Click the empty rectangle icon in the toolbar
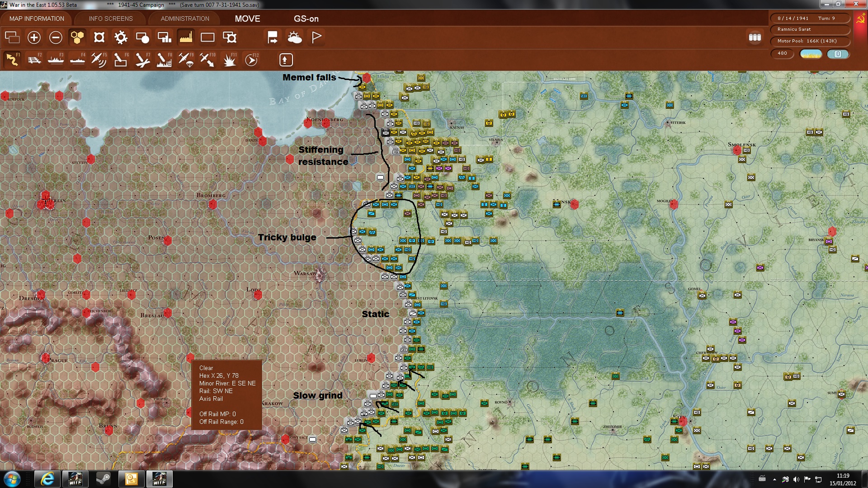 tap(208, 38)
